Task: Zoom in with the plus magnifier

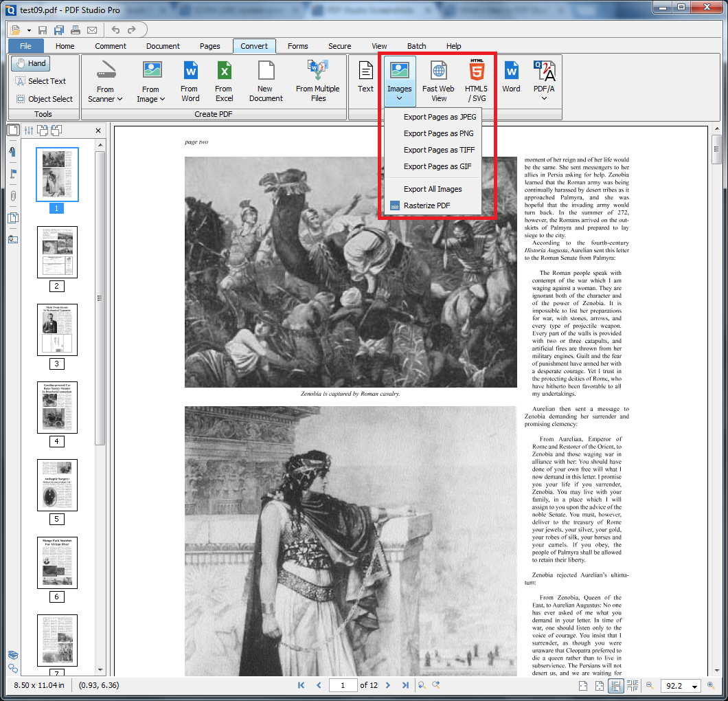Action: point(711,686)
